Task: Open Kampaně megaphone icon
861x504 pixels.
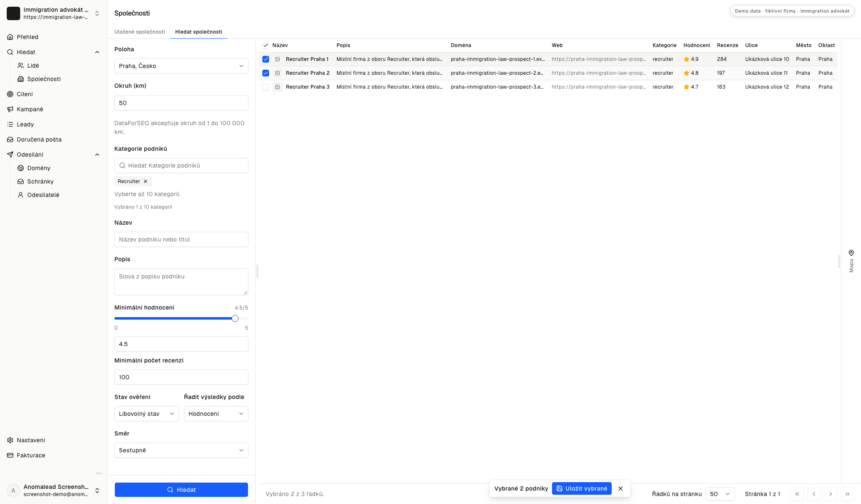Action: tap(10, 109)
